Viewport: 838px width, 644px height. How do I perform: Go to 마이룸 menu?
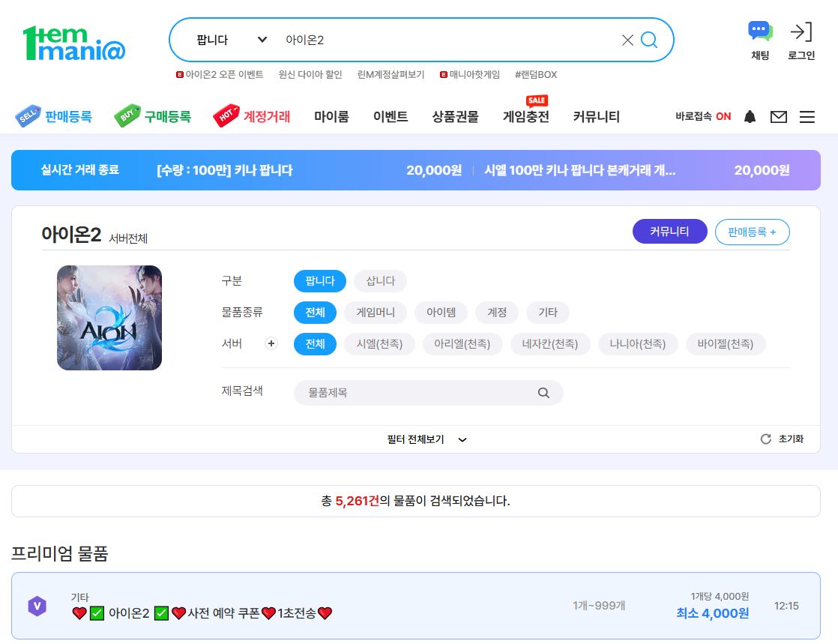tap(331, 116)
